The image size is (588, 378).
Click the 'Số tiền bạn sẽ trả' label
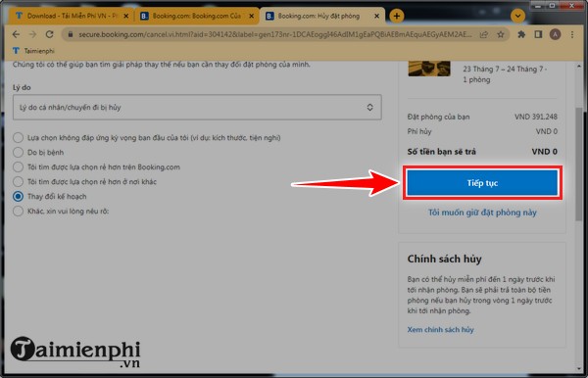click(x=441, y=152)
